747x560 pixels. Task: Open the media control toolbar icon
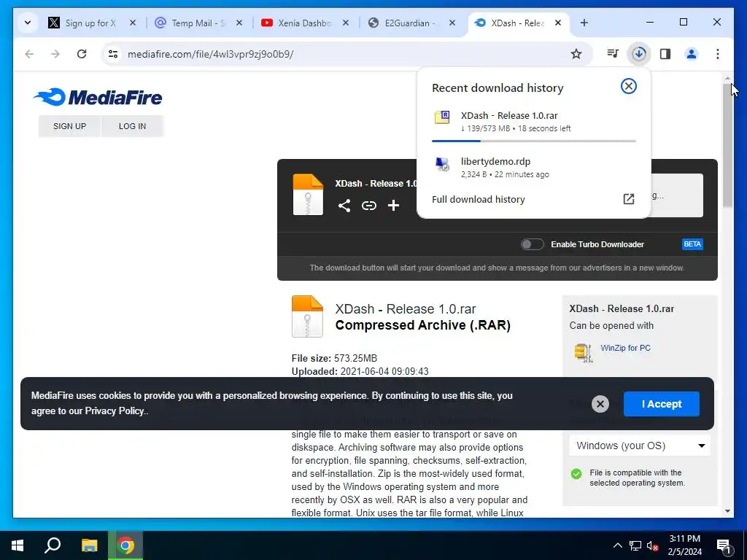[x=613, y=54]
